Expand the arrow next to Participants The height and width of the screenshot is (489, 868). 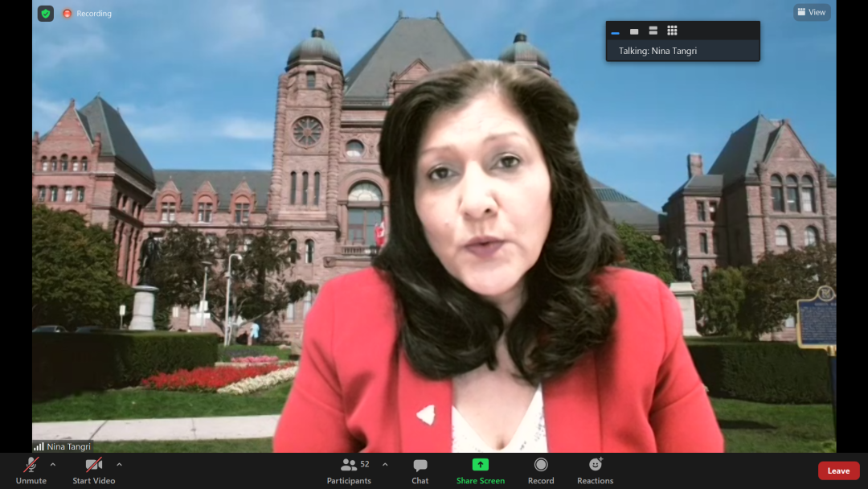point(385,464)
